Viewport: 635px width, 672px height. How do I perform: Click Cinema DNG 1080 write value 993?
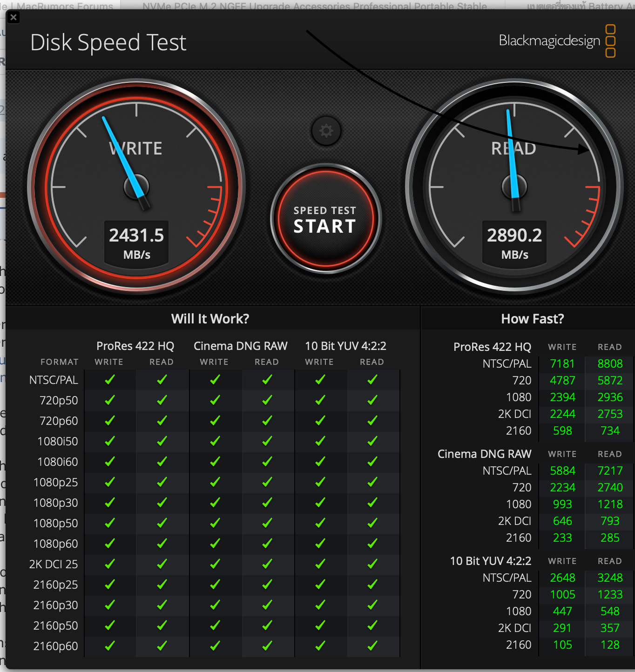pyautogui.click(x=562, y=504)
